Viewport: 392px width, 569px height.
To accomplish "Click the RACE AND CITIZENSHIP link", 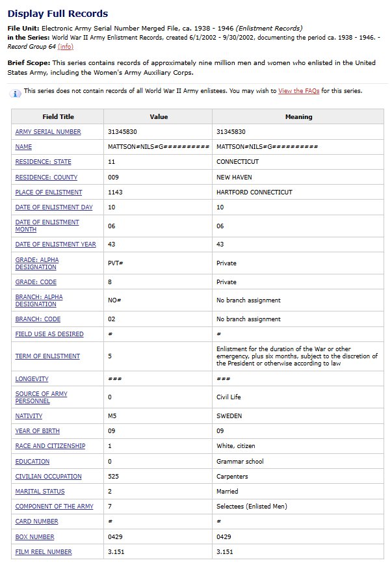I will coord(51,446).
